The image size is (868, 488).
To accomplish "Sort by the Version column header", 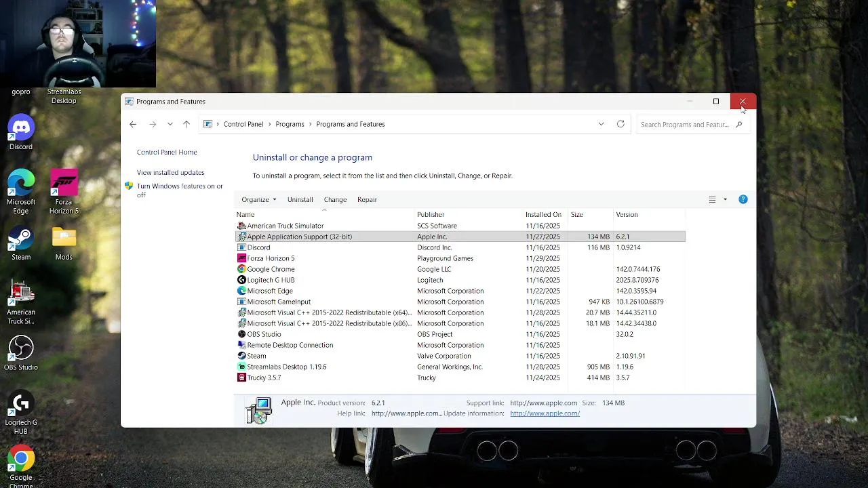I will [x=649, y=214].
